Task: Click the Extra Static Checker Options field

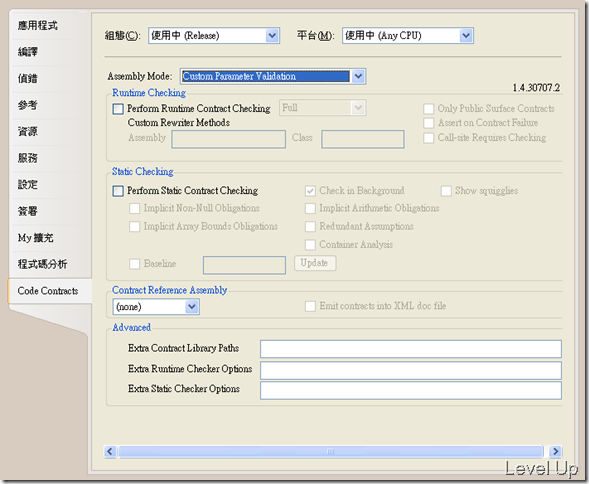Action: pyautogui.click(x=411, y=390)
